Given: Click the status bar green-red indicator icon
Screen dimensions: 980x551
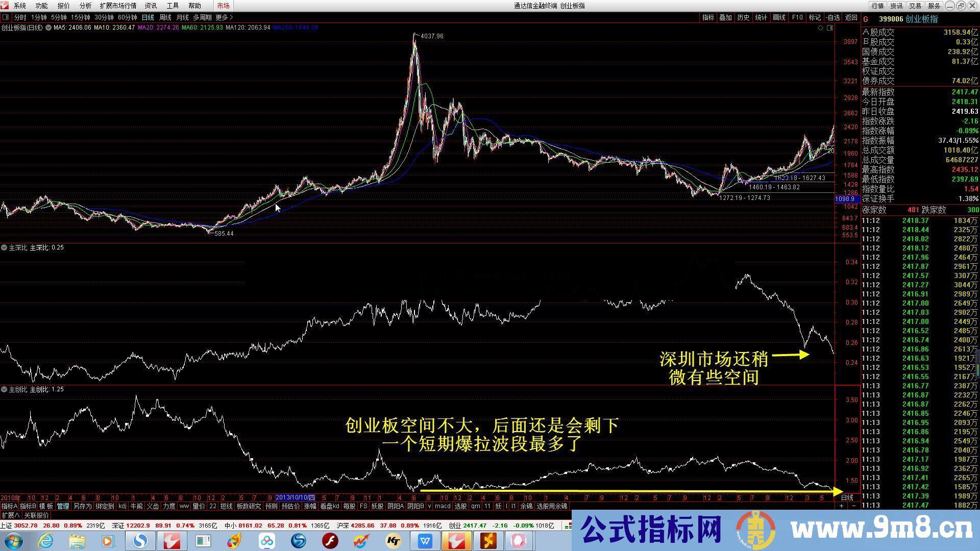Looking at the screenshot, I should coord(568,525).
